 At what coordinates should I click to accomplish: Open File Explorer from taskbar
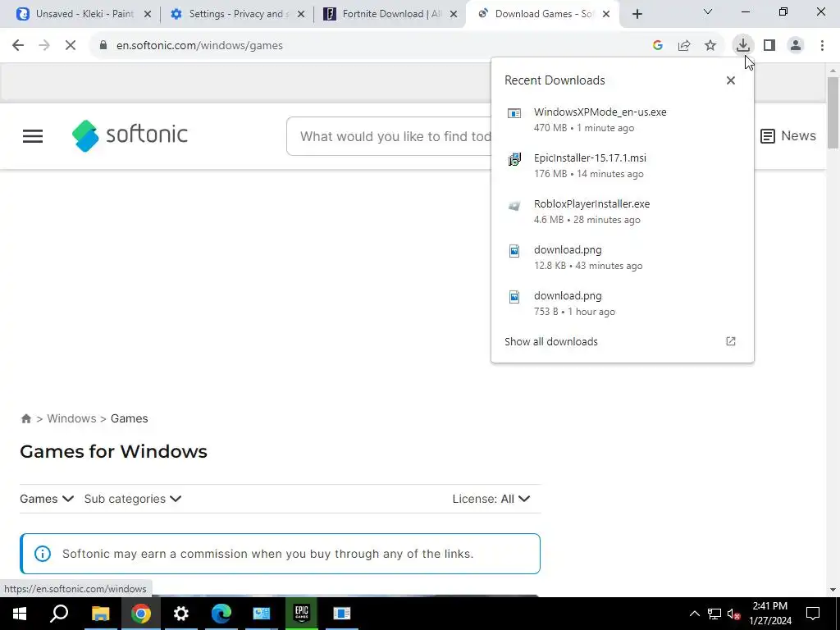pos(100,614)
